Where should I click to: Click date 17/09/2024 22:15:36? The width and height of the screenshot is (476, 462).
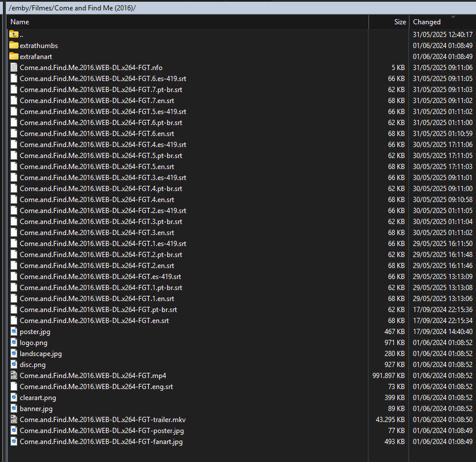(442, 309)
